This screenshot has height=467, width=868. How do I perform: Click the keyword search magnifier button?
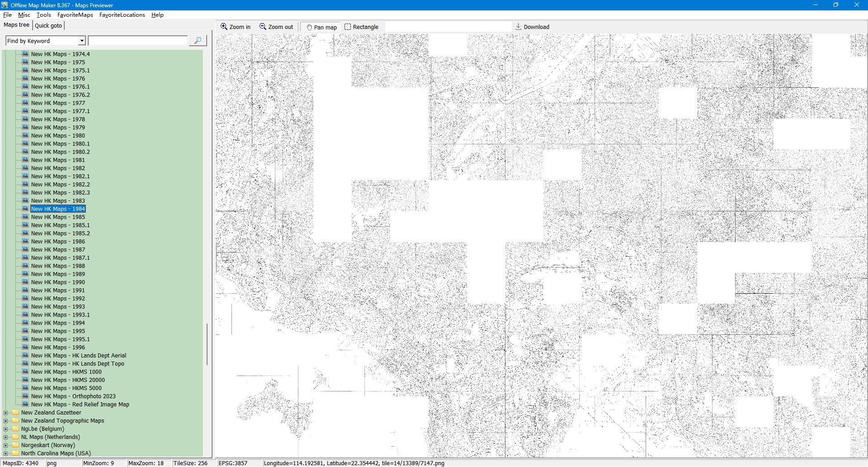[x=198, y=41]
